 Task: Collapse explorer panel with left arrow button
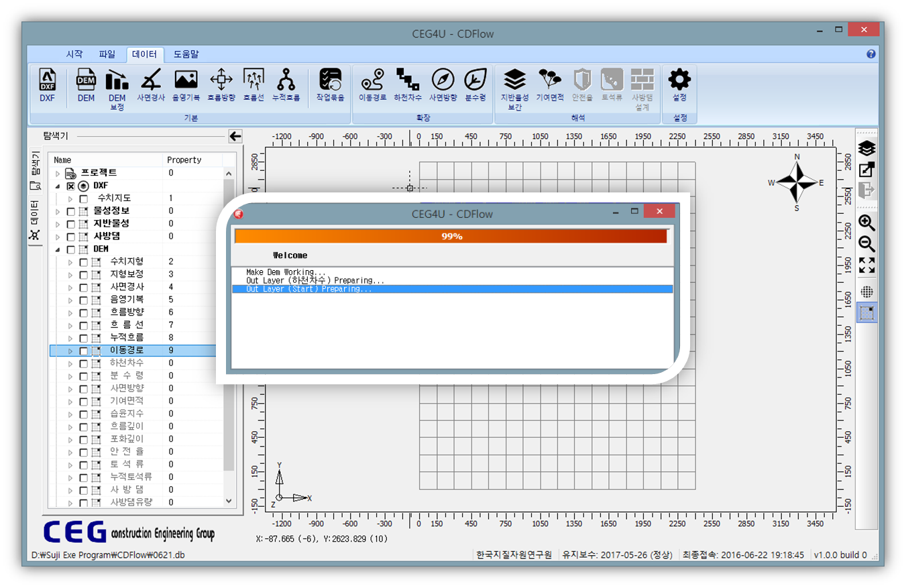[x=235, y=136]
